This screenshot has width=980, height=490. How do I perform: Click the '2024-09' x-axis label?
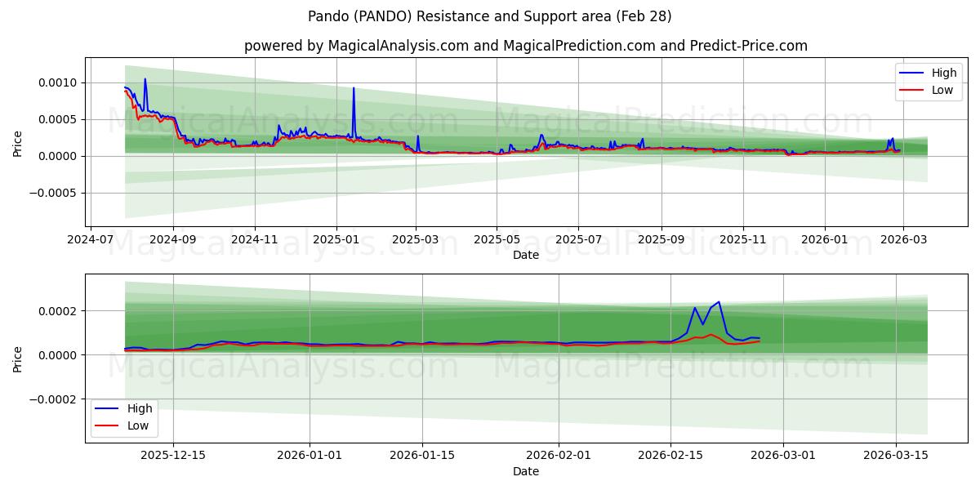[173, 240]
